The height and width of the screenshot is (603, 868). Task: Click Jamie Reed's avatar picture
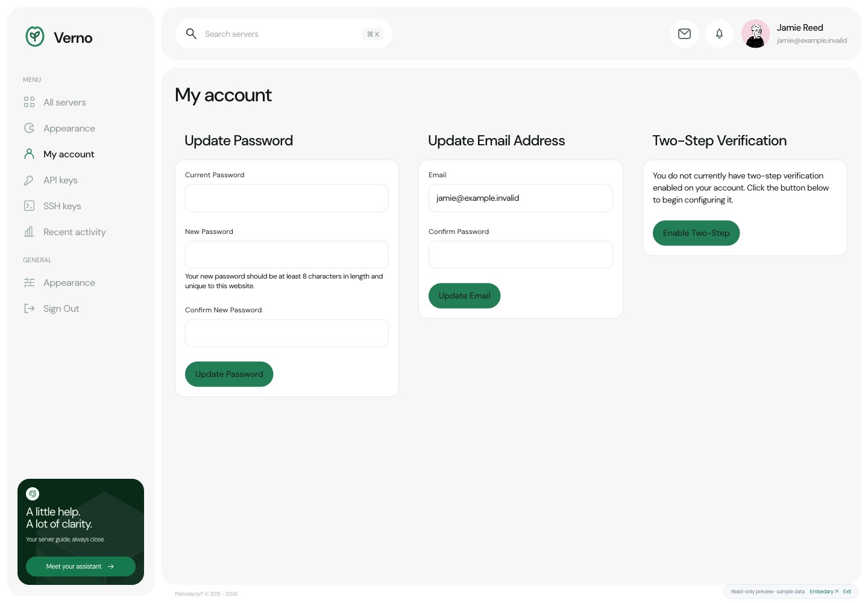tap(755, 34)
